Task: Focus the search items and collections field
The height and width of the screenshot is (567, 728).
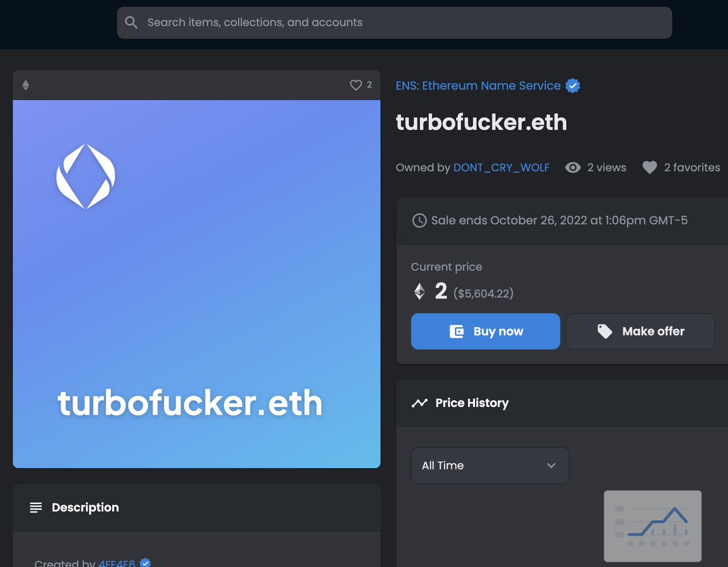Action: pyautogui.click(x=394, y=22)
